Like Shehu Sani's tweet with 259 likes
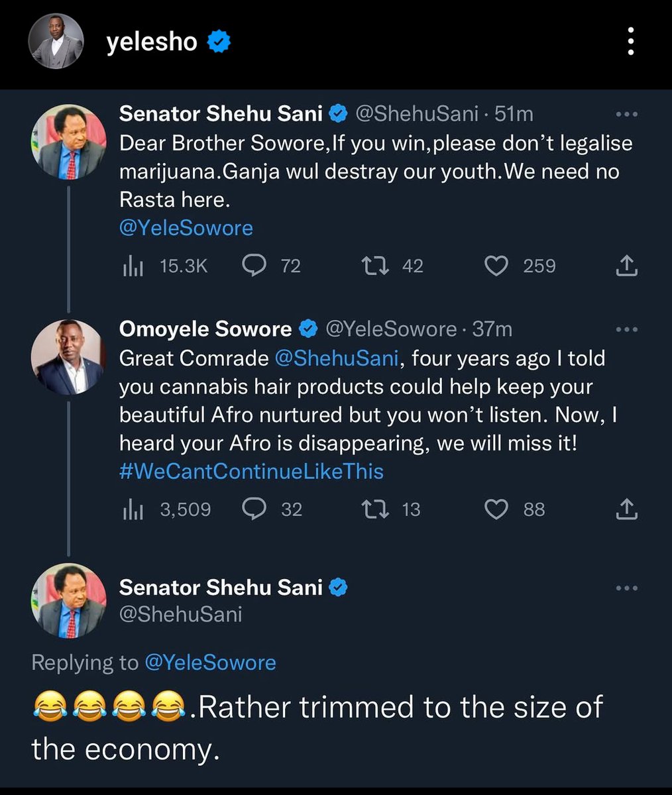The height and width of the screenshot is (795, 672). [x=496, y=266]
